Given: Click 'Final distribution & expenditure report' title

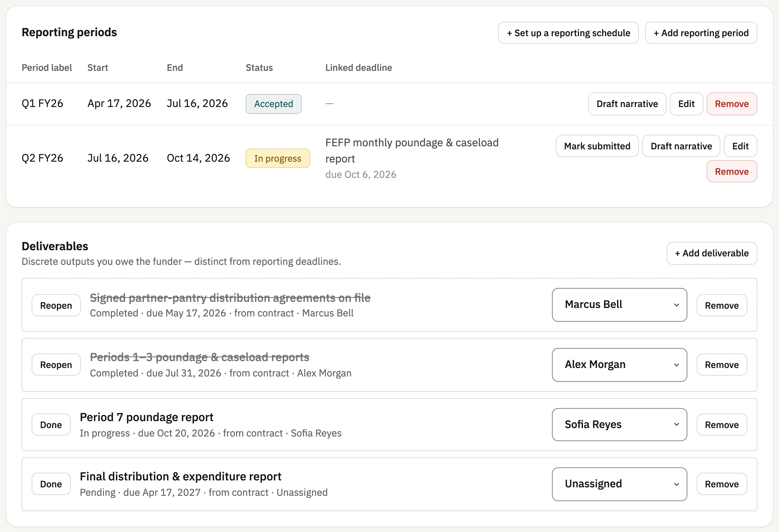Looking at the screenshot, I should point(180,477).
